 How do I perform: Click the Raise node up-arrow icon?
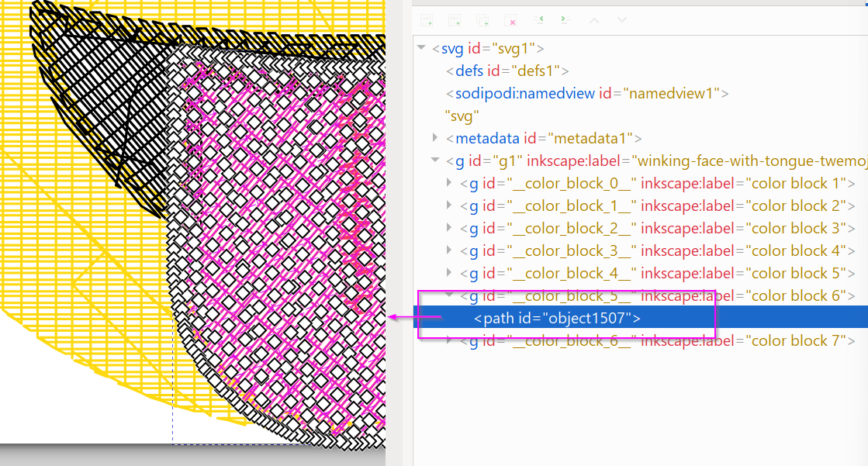pyautogui.click(x=594, y=20)
